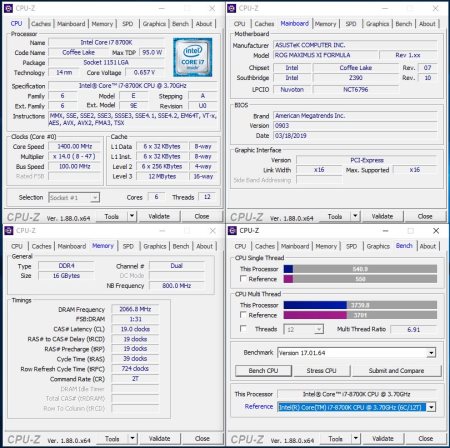Open the Mainboard tab in the Bench window
This screenshot has width=450, height=448.
(295, 246)
